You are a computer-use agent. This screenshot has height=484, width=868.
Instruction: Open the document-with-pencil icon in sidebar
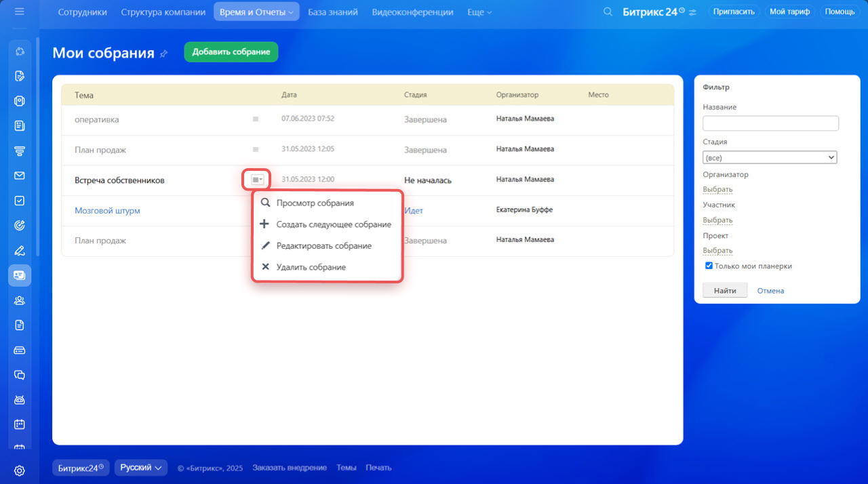[20, 76]
